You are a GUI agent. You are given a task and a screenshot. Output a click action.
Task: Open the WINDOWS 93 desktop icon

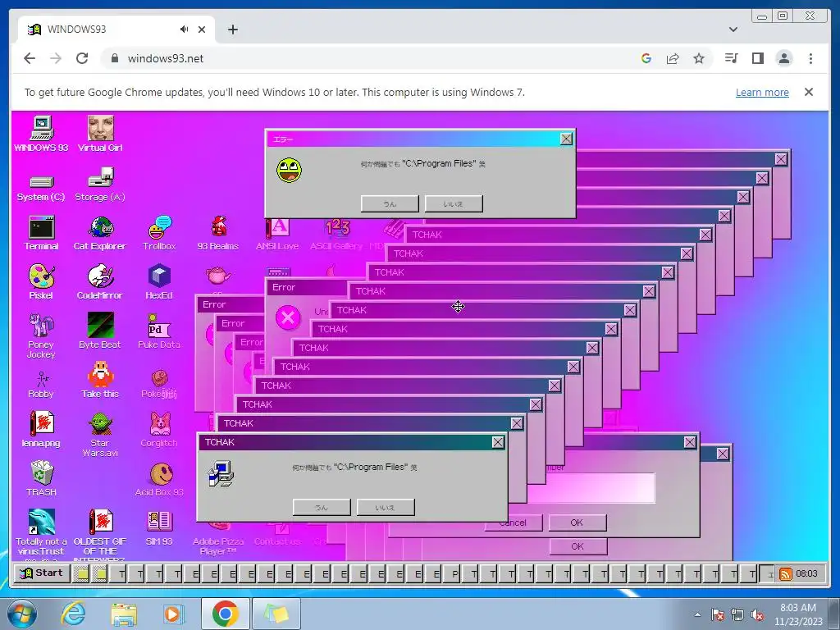tap(41, 134)
